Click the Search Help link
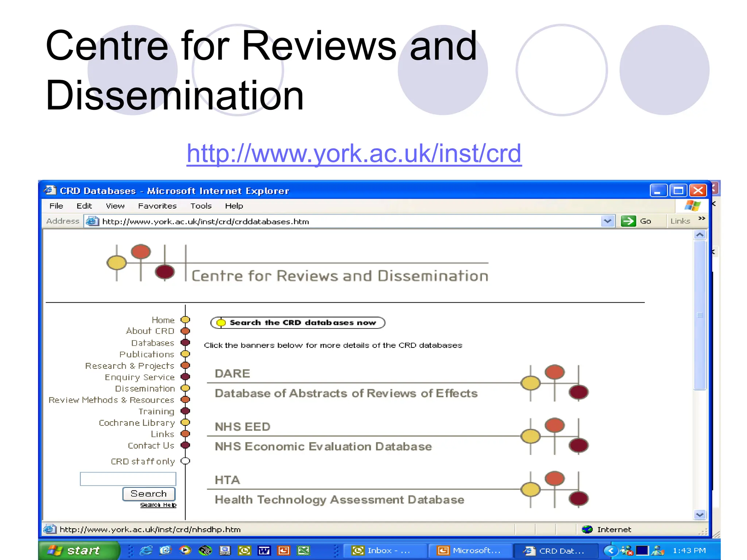 (x=158, y=505)
